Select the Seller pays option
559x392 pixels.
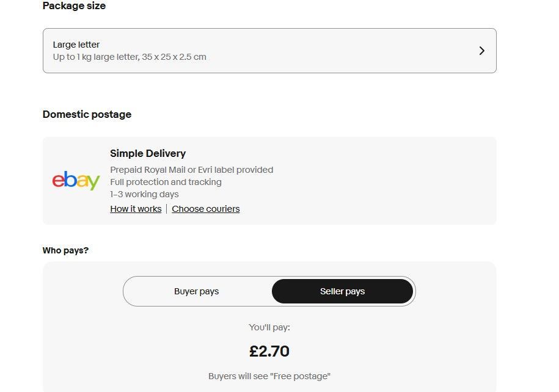(x=342, y=291)
